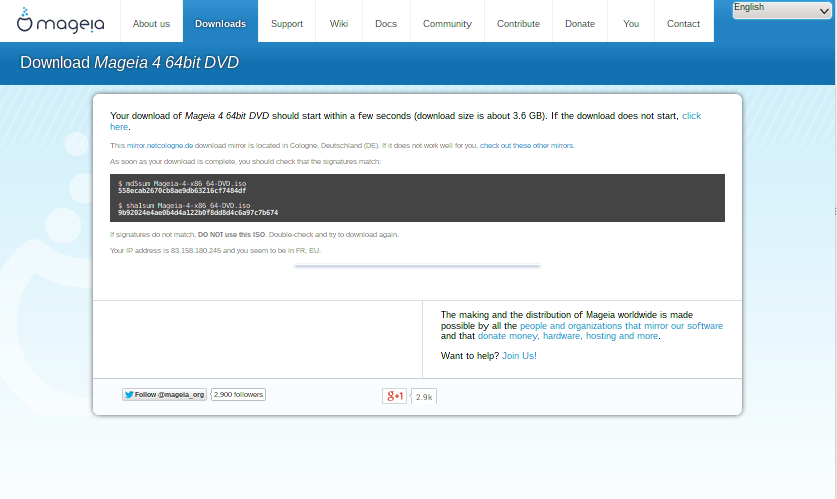Open the About us menu

point(151,23)
